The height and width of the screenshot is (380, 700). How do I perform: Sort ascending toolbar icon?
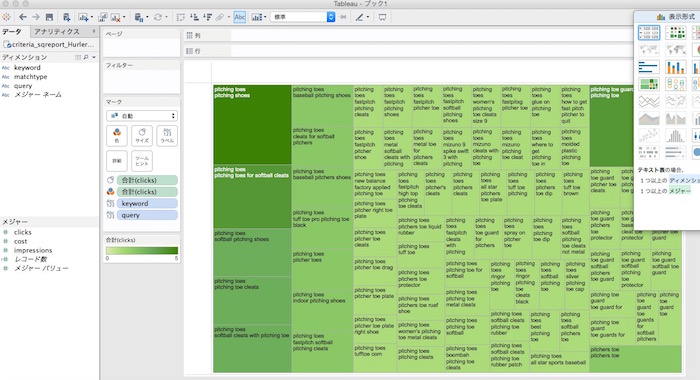pos(194,17)
